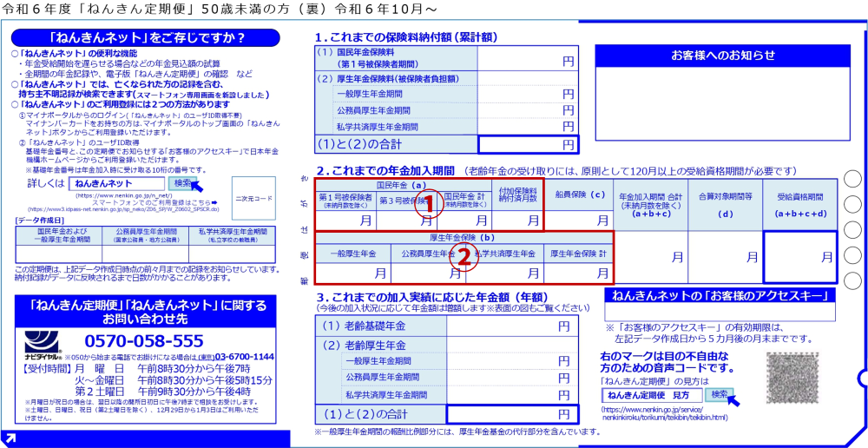Click the 一般厚生年金 column header
This screenshot has height=448, width=868.
[x=352, y=254]
